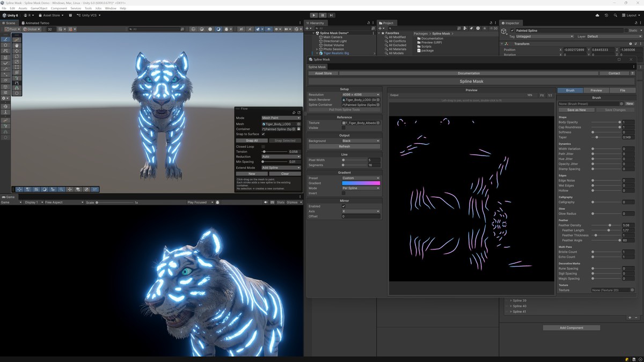Click the Tension slider in Flow panel
644x362 pixels.
275,152
